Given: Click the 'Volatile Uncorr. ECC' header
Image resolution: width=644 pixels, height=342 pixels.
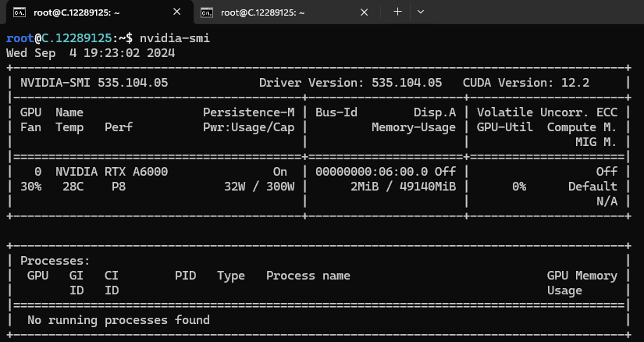Looking at the screenshot, I should coord(546,112).
